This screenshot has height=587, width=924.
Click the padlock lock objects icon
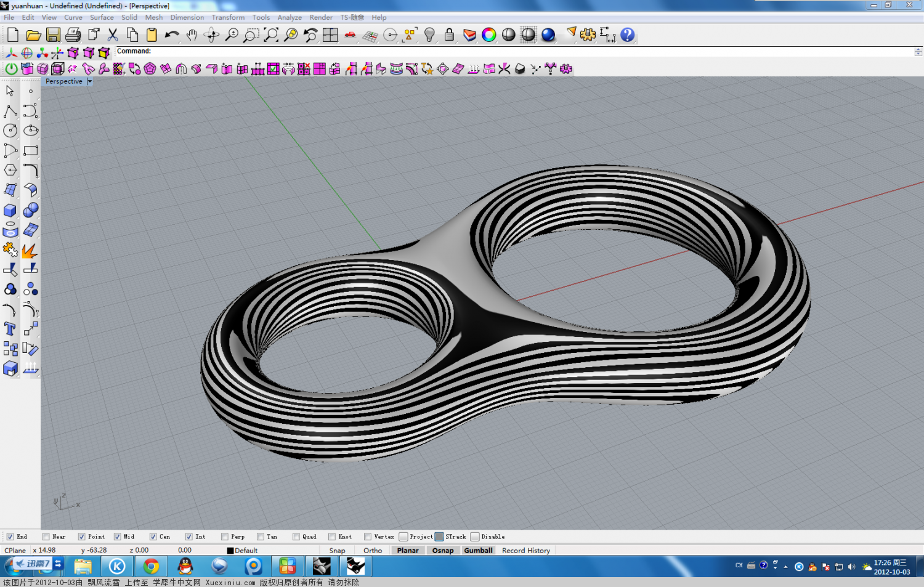(449, 35)
